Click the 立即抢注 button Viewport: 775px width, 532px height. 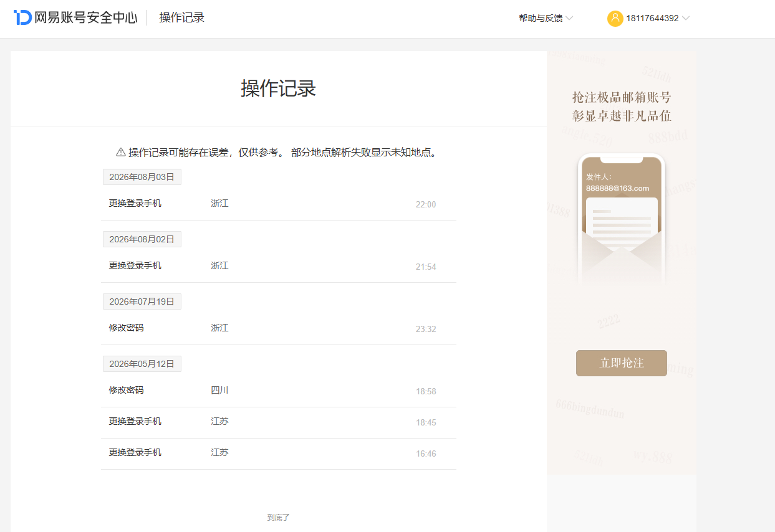(x=622, y=363)
